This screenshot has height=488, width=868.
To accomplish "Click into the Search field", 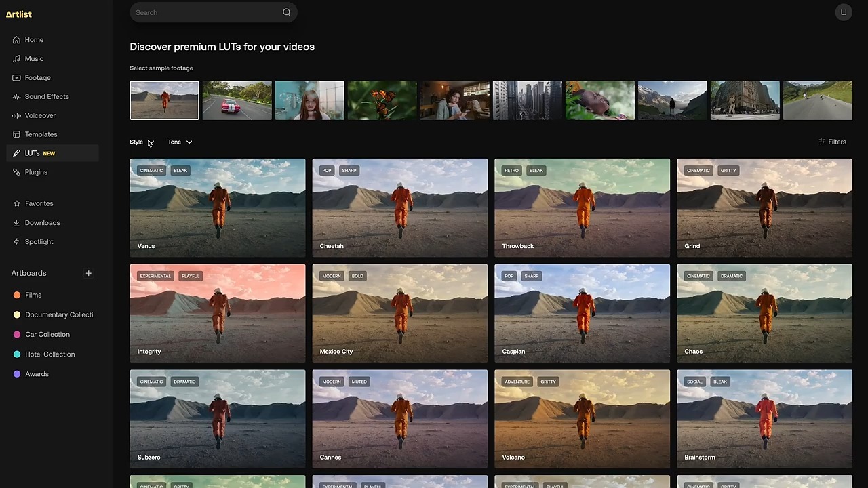I will pos(214,12).
